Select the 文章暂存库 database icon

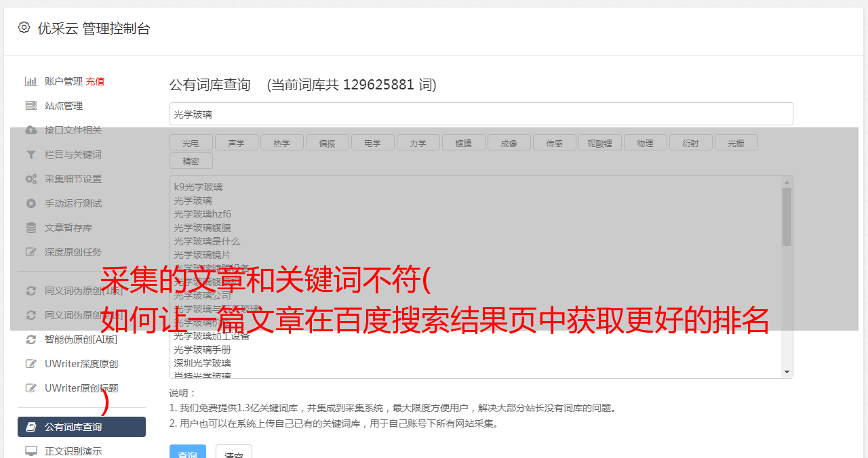pyautogui.click(x=31, y=228)
